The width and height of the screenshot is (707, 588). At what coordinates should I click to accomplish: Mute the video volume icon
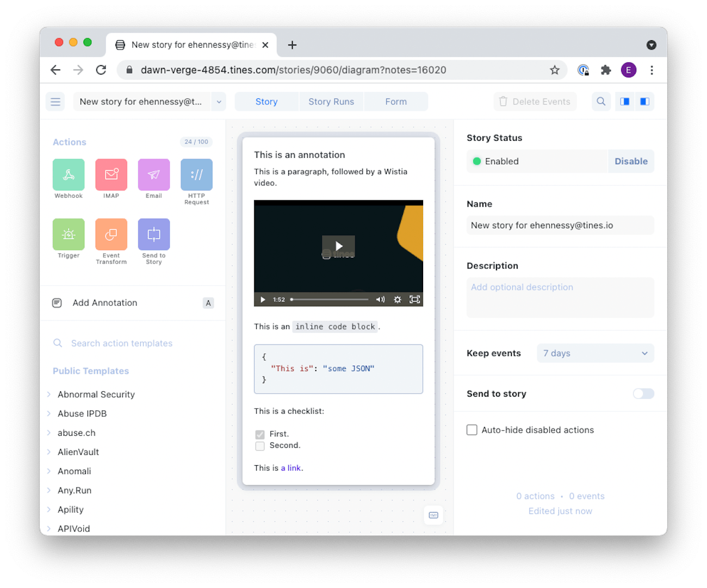380,299
